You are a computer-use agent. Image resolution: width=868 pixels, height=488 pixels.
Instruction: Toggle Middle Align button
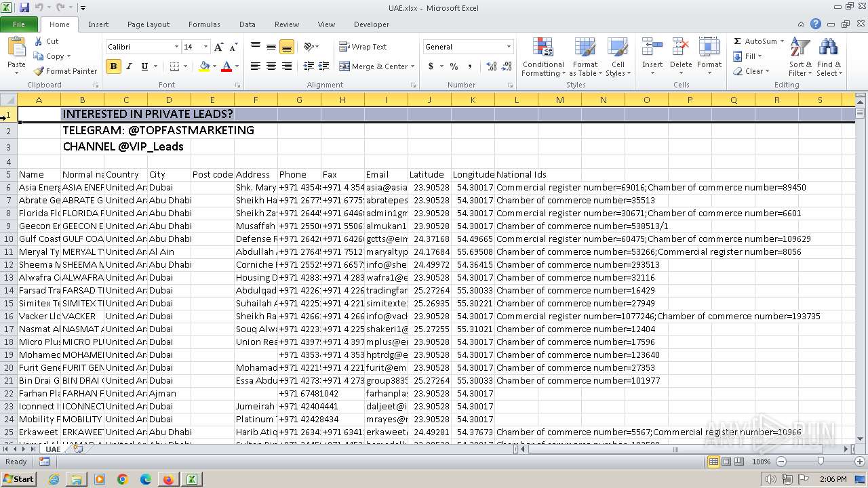[271, 47]
